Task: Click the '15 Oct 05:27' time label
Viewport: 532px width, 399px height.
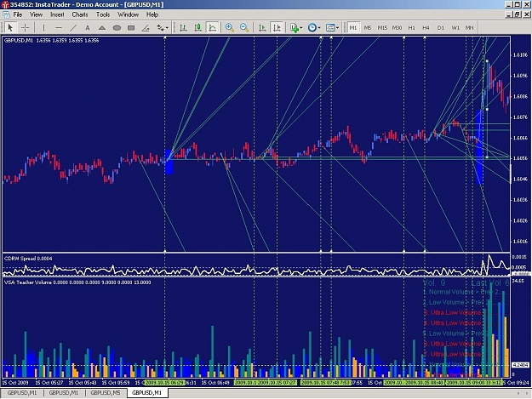Action: (x=49, y=382)
